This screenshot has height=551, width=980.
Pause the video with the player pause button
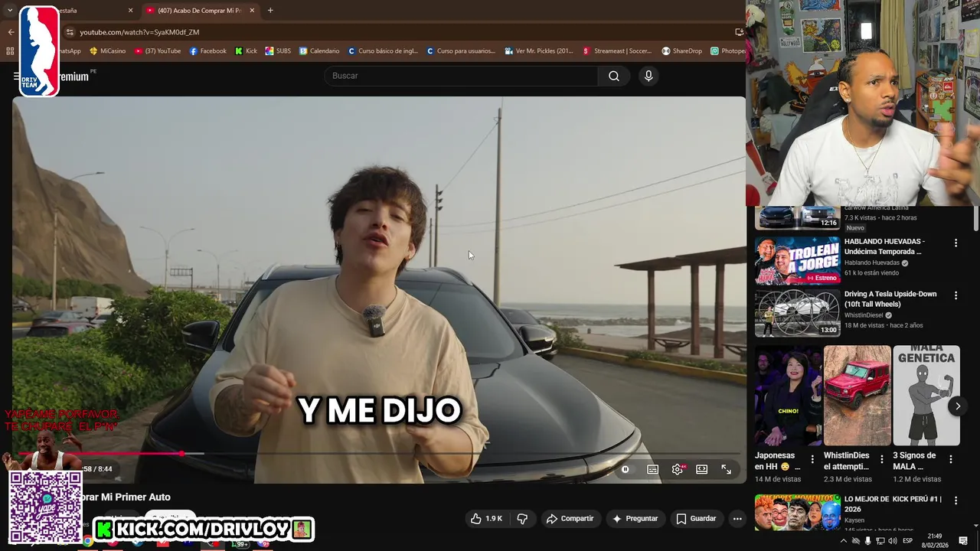point(626,469)
